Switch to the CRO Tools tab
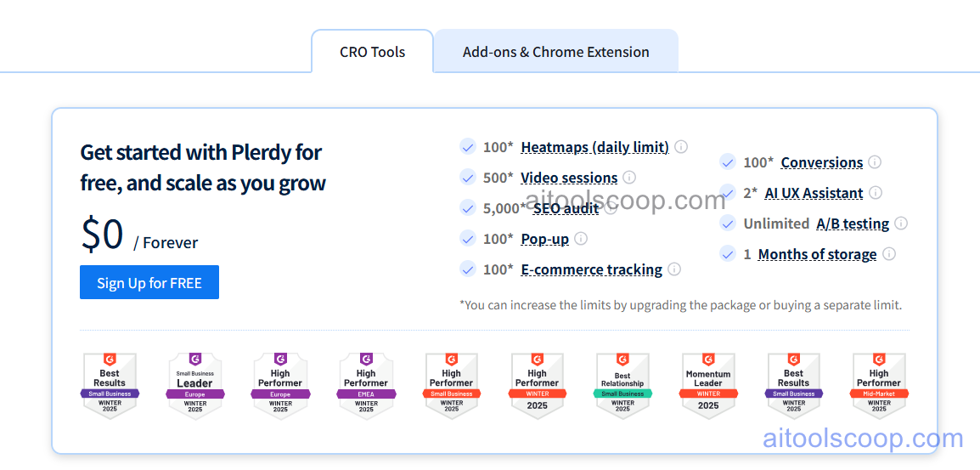Image resolution: width=980 pixels, height=470 pixels. [373, 51]
